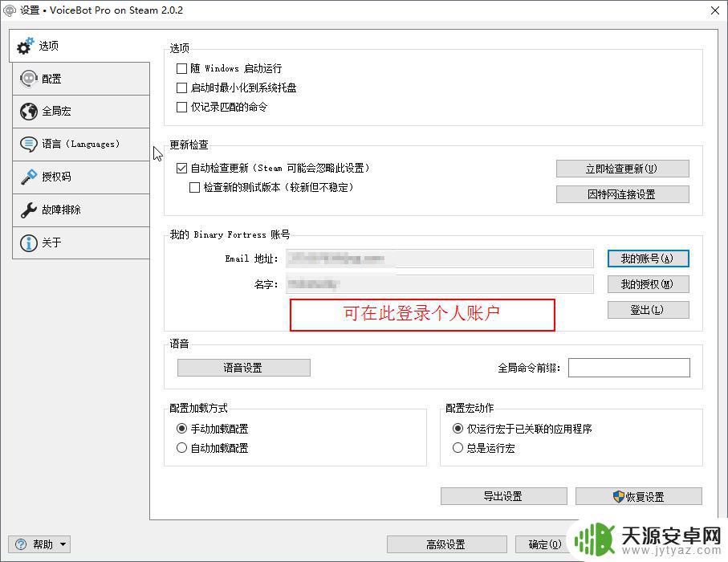Open 高级设置 button
The height and width of the screenshot is (562, 728).
pyautogui.click(x=446, y=544)
